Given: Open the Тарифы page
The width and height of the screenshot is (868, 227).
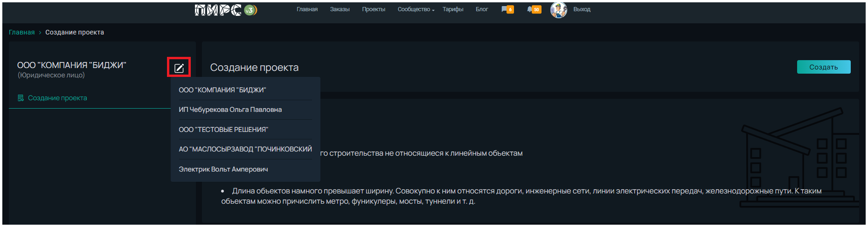Looking at the screenshot, I should pyautogui.click(x=453, y=9).
